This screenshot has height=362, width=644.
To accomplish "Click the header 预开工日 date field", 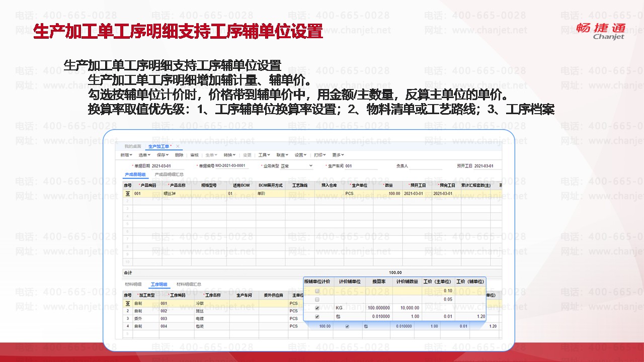I will 487,166.
